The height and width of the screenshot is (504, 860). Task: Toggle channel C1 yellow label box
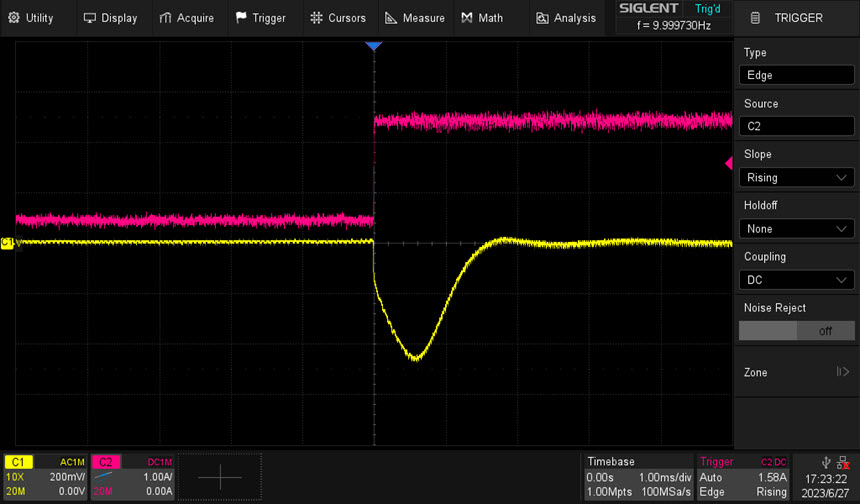(19, 462)
